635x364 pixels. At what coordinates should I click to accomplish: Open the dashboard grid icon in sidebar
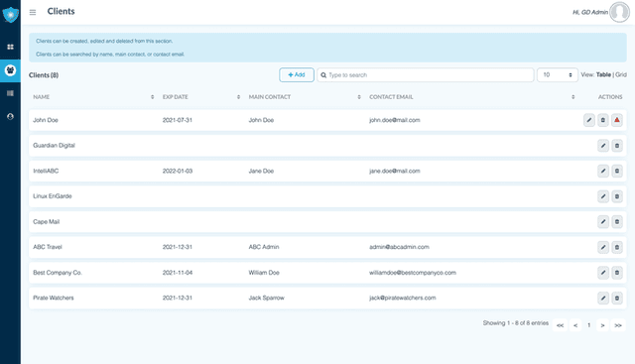click(10, 47)
